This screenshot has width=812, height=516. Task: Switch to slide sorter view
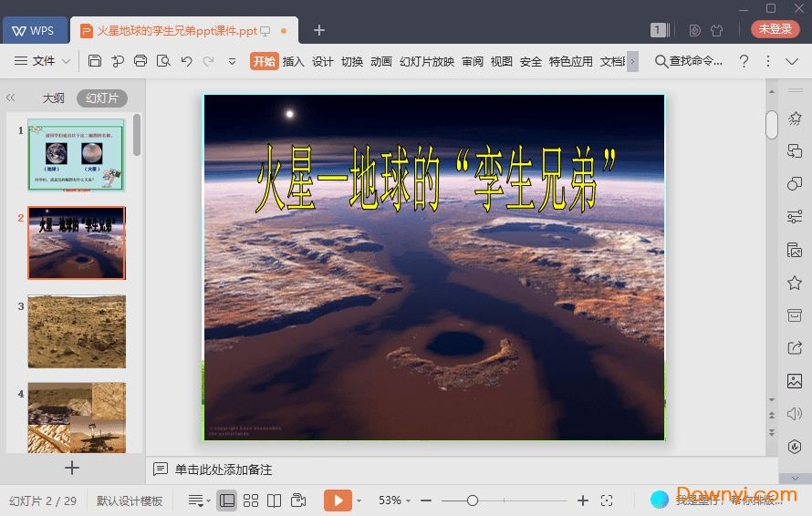[251, 501]
